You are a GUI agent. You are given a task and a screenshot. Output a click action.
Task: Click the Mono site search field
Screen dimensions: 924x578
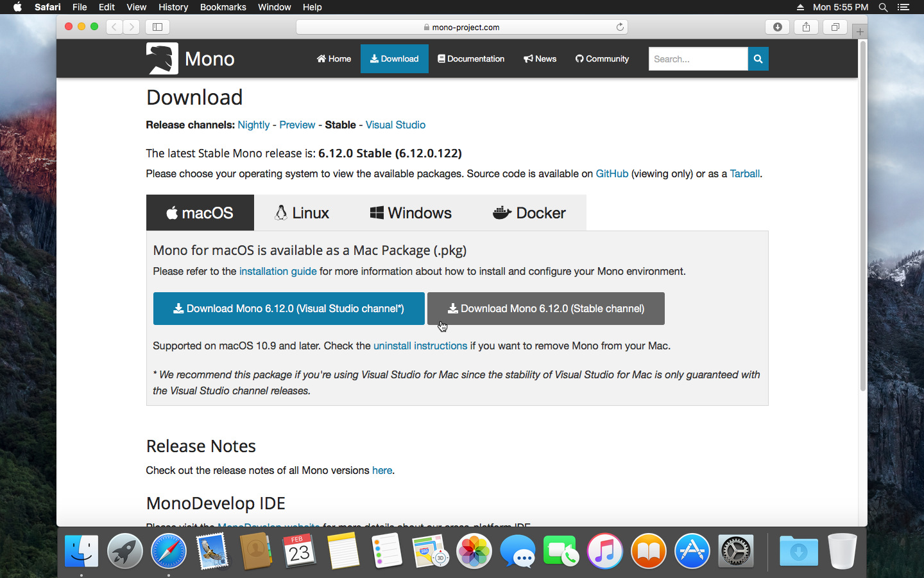pos(697,58)
